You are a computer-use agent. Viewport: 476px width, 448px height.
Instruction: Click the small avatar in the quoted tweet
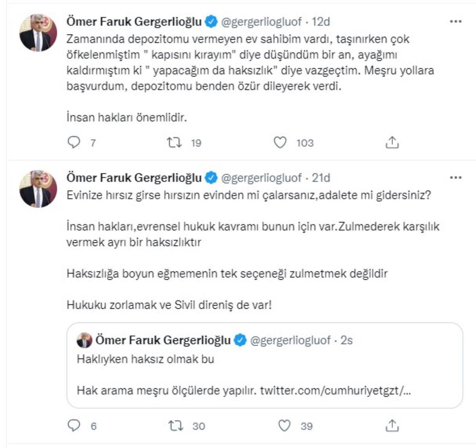click(x=84, y=340)
